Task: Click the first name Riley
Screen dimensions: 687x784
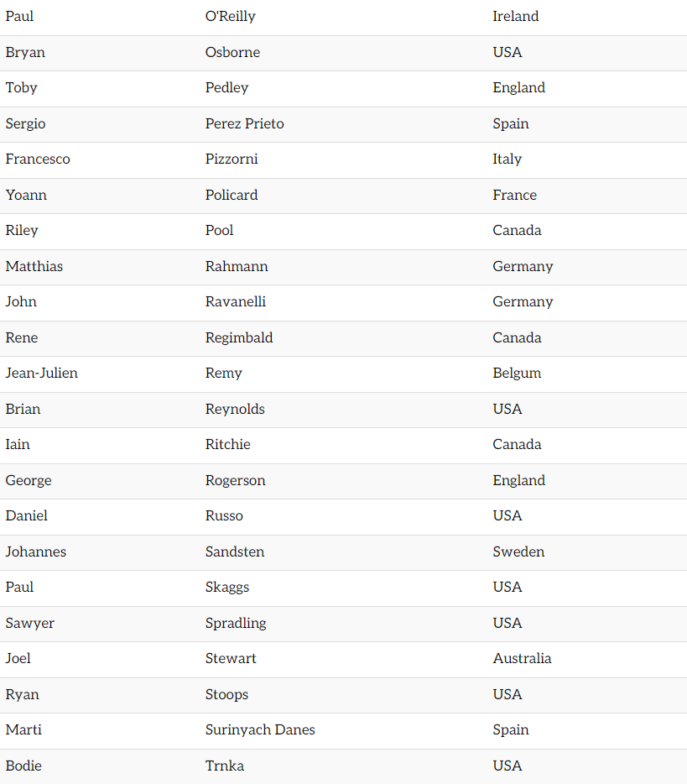Action: 22,231
